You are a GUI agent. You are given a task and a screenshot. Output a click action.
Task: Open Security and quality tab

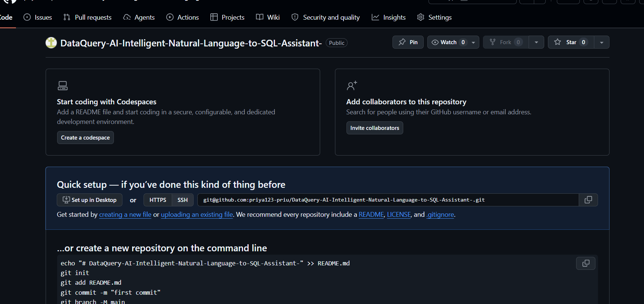coord(326,17)
